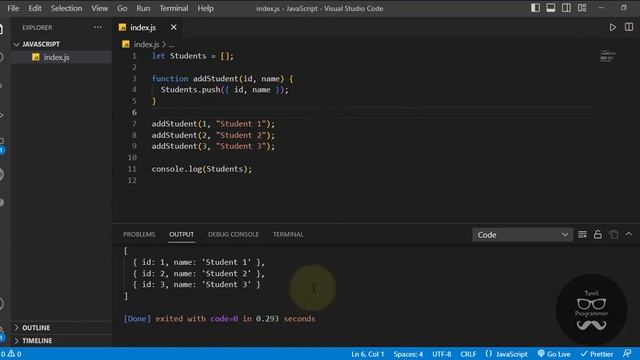Open the Code output channel dropdown
The image size is (640, 360).
click(x=522, y=235)
